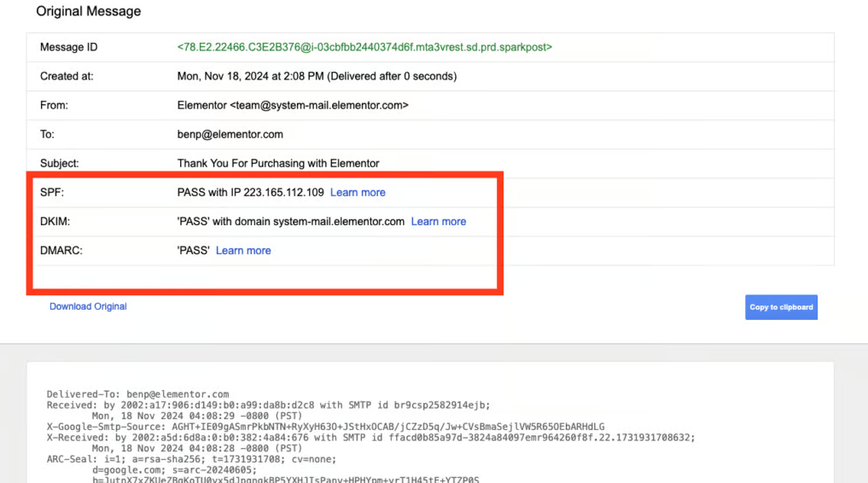This screenshot has height=483, width=868.
Task: Click the DKIM PASS with domain text
Action: tap(291, 221)
